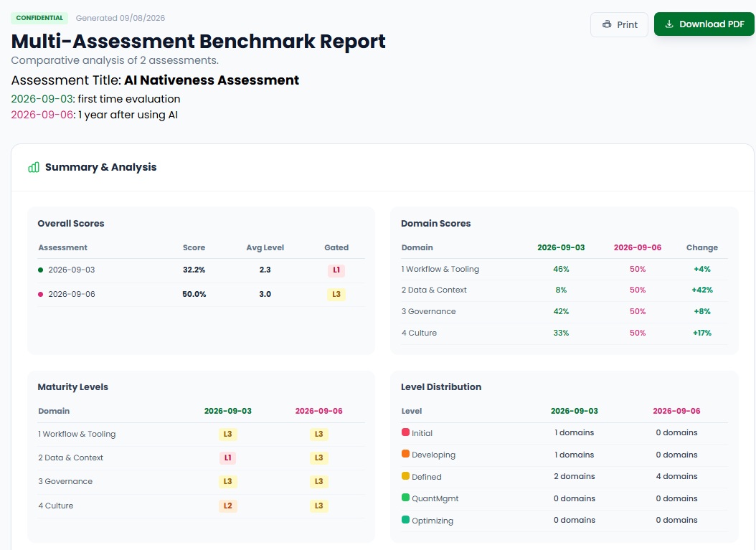The image size is (756, 550).
Task: Click the L3 gated badge in Overall Scores
Action: pos(336,294)
